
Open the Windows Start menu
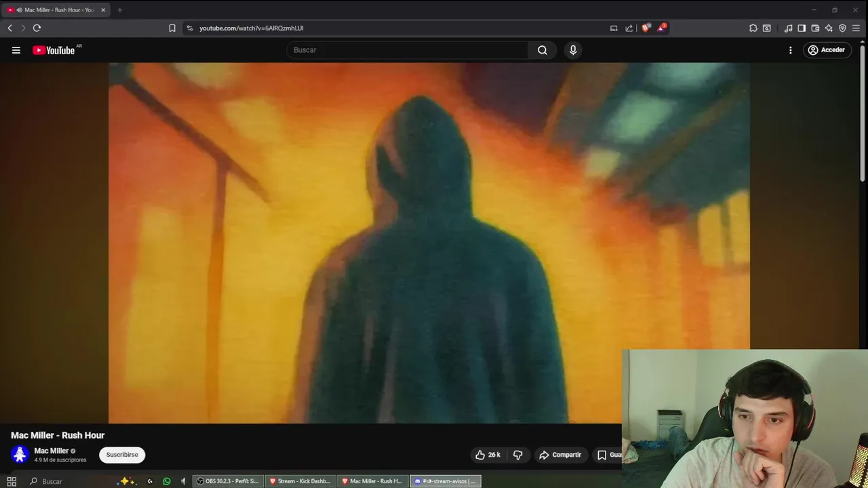click(x=12, y=481)
